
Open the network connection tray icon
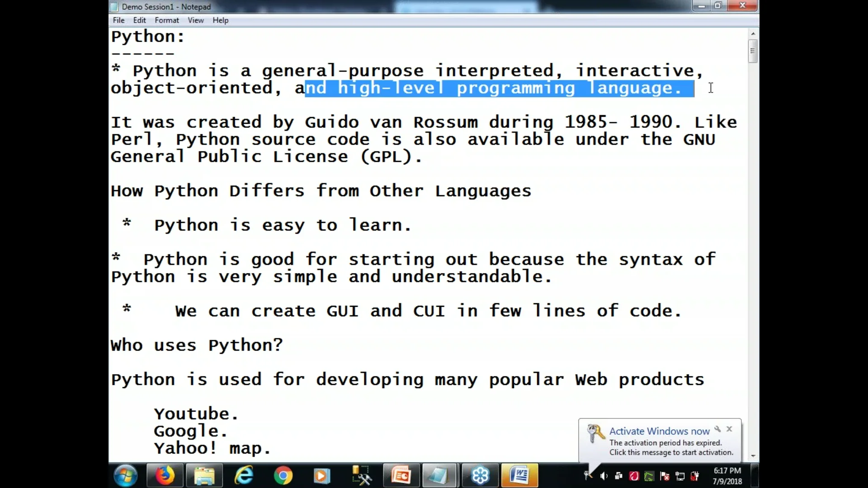680,476
